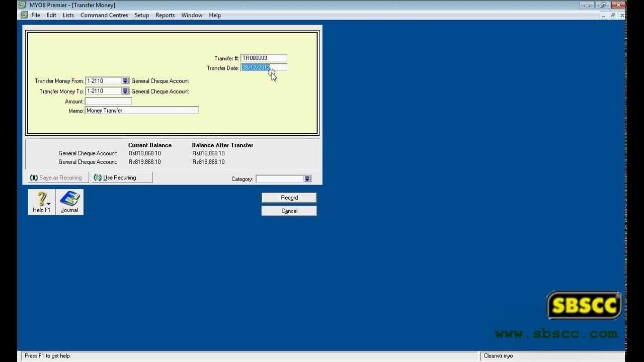Expand Transfer Money To account dropdown
Screen dimensions: 644x362
coord(125,91)
